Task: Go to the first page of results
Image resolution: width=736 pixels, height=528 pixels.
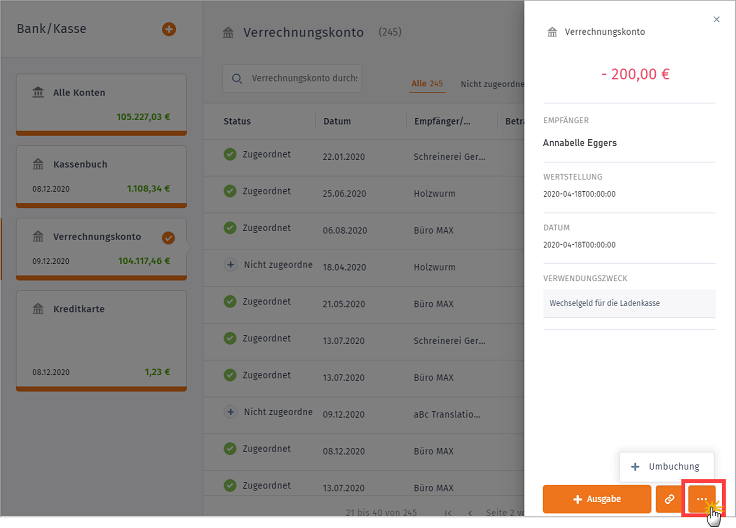Action: pyautogui.click(x=448, y=513)
